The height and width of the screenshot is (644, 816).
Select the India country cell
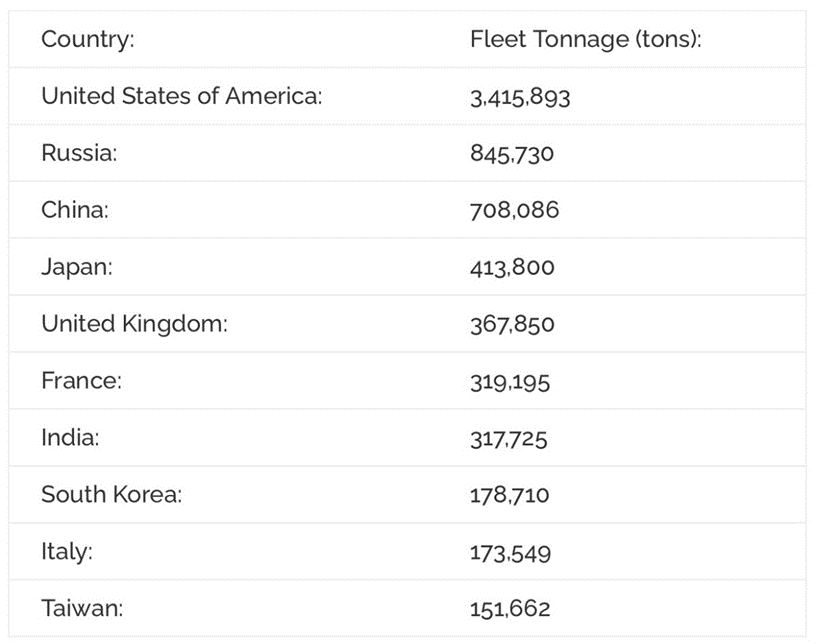(x=71, y=438)
